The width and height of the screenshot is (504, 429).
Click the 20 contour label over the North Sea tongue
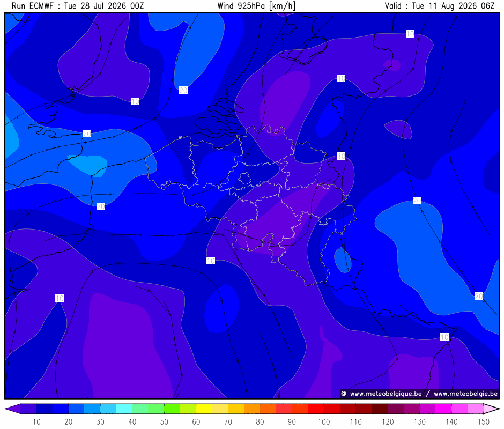tap(183, 91)
